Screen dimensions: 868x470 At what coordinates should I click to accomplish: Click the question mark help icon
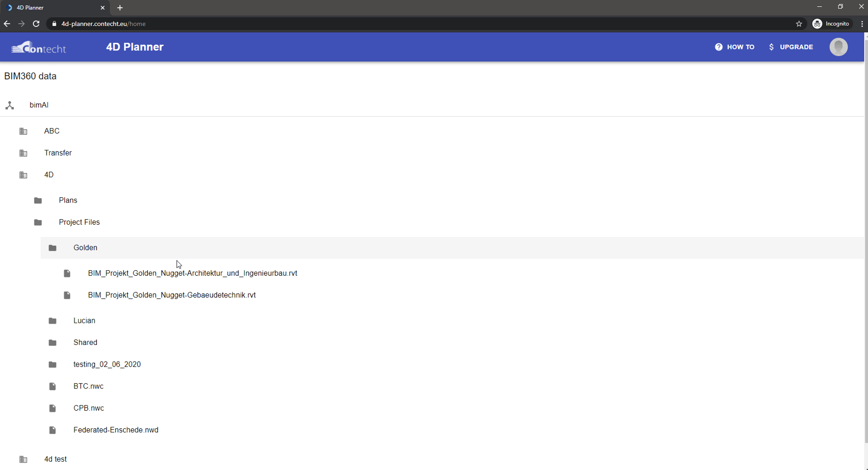pyautogui.click(x=718, y=47)
